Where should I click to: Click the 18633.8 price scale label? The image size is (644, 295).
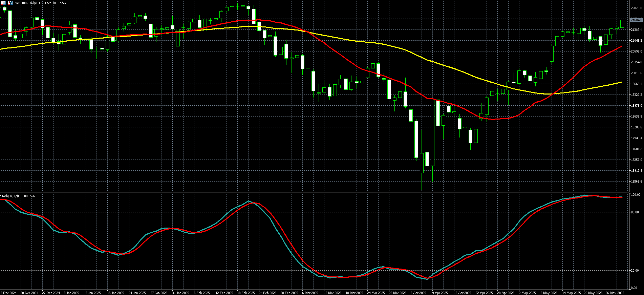click(x=636, y=117)
